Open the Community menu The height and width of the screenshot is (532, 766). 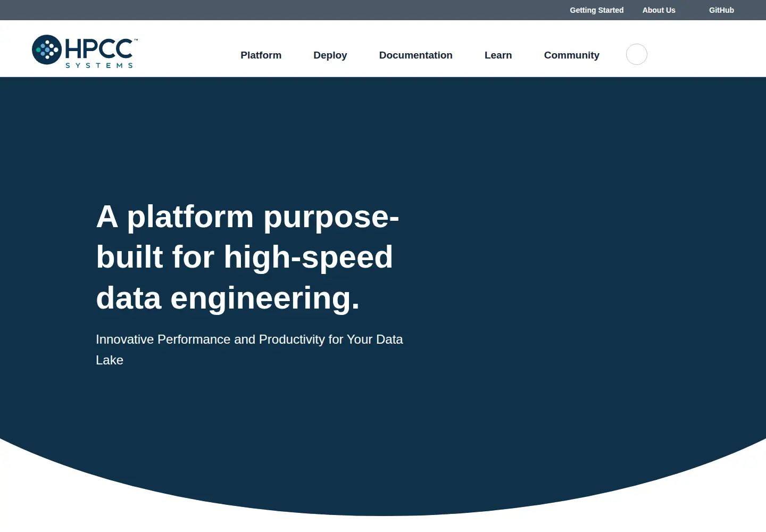(571, 55)
